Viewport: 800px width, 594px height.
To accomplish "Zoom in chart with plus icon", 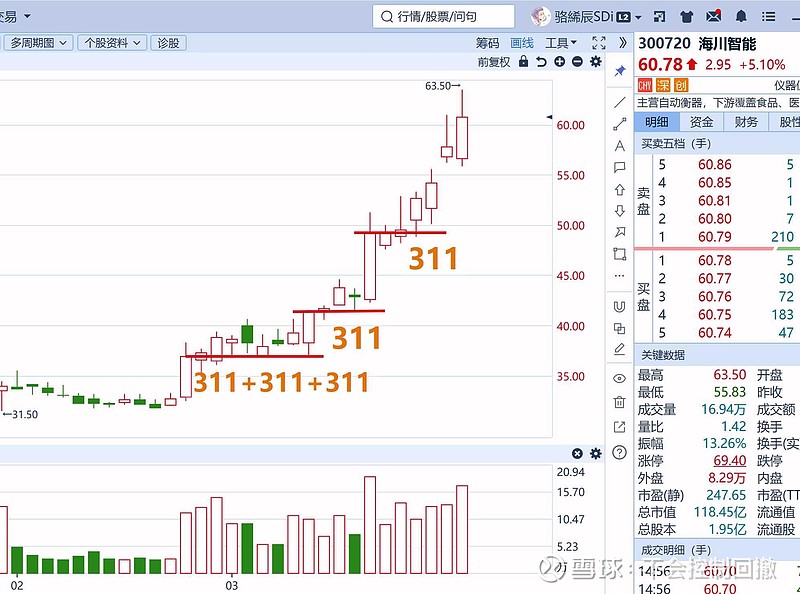I will pyautogui.click(x=560, y=62).
